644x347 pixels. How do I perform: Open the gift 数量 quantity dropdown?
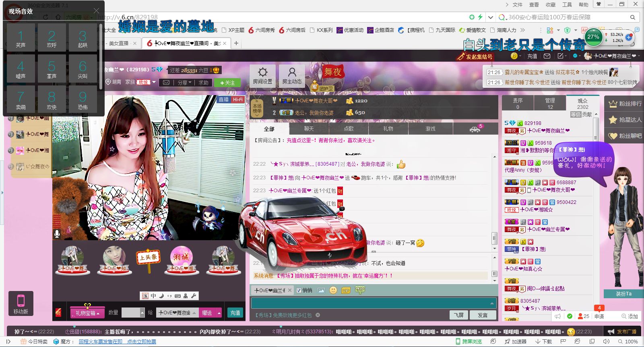coord(142,313)
